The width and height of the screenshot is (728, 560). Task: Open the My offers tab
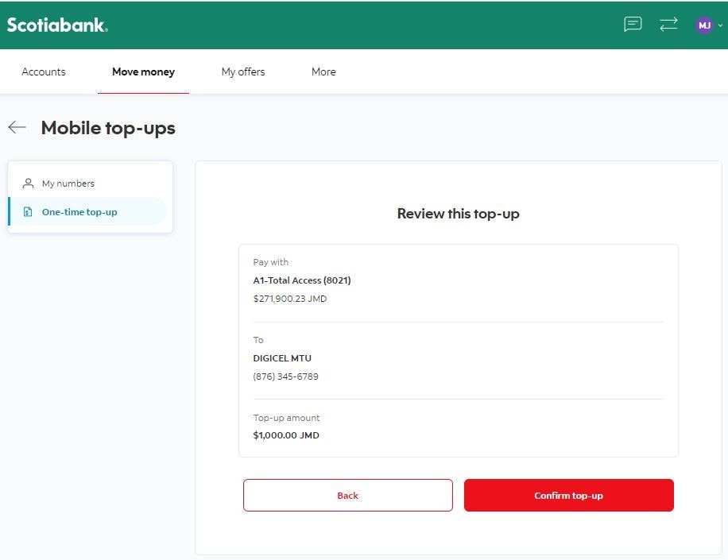[243, 72]
